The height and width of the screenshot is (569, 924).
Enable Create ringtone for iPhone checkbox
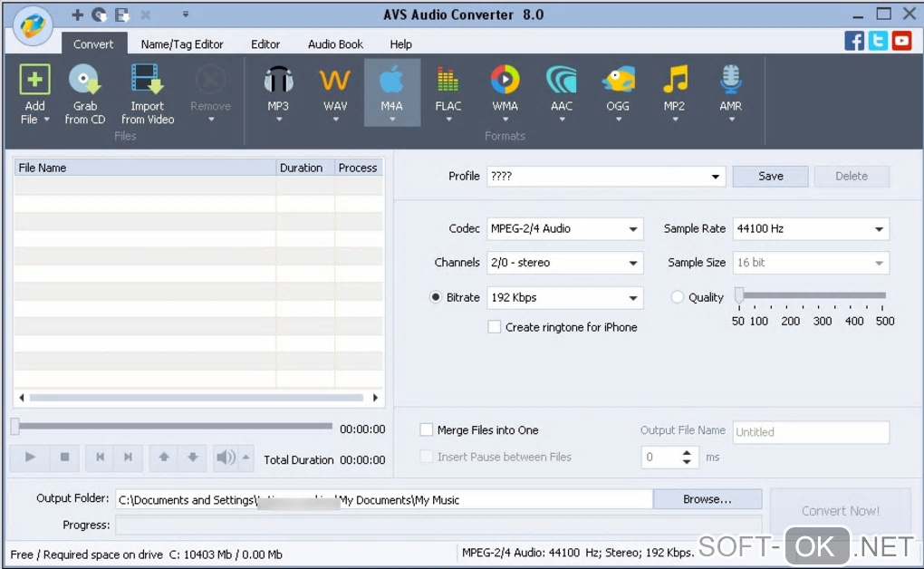[x=495, y=327]
